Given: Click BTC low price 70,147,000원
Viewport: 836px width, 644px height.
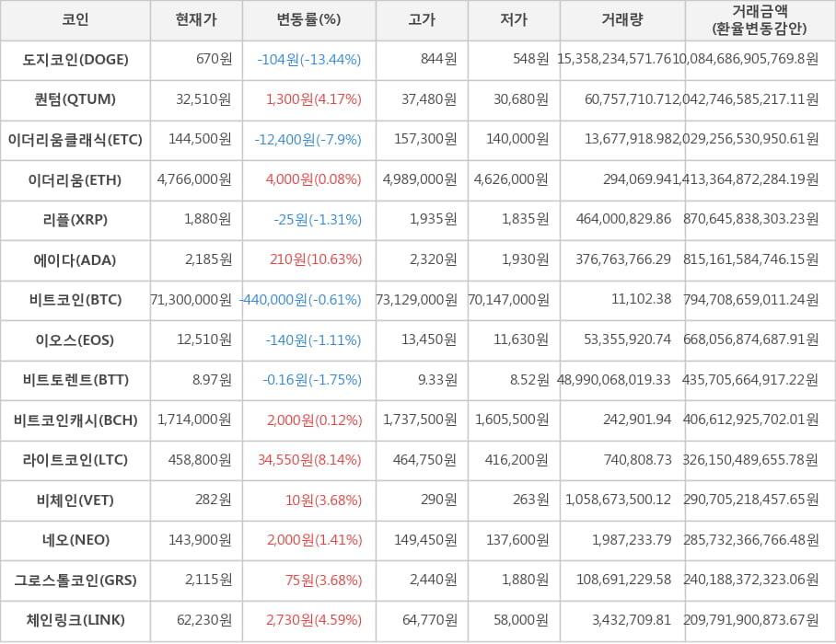Looking at the screenshot, I should (508, 299).
